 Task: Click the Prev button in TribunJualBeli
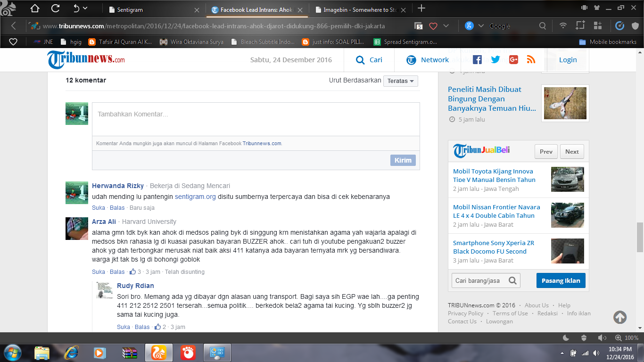pos(546,151)
